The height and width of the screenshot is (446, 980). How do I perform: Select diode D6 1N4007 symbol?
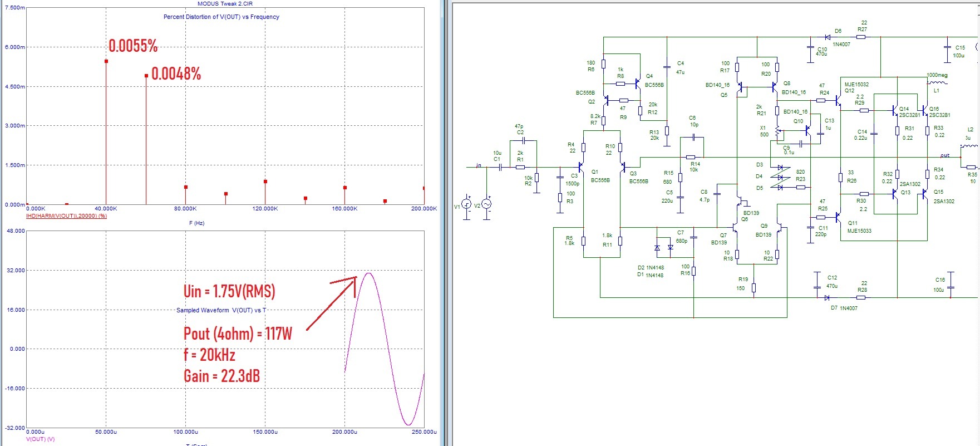[x=828, y=37]
